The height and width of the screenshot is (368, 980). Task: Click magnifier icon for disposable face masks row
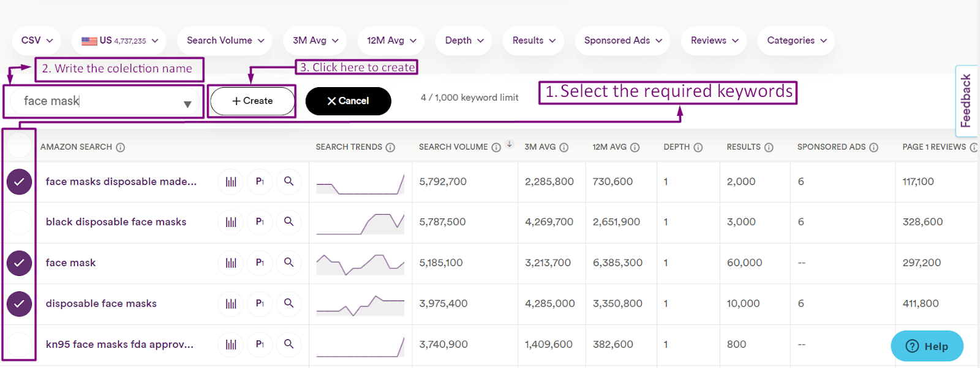(x=288, y=303)
